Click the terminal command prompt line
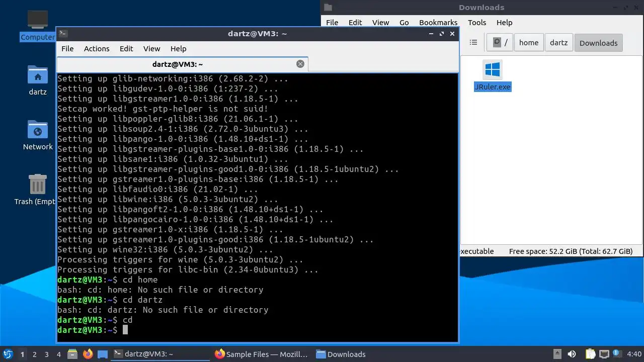 coord(93,330)
